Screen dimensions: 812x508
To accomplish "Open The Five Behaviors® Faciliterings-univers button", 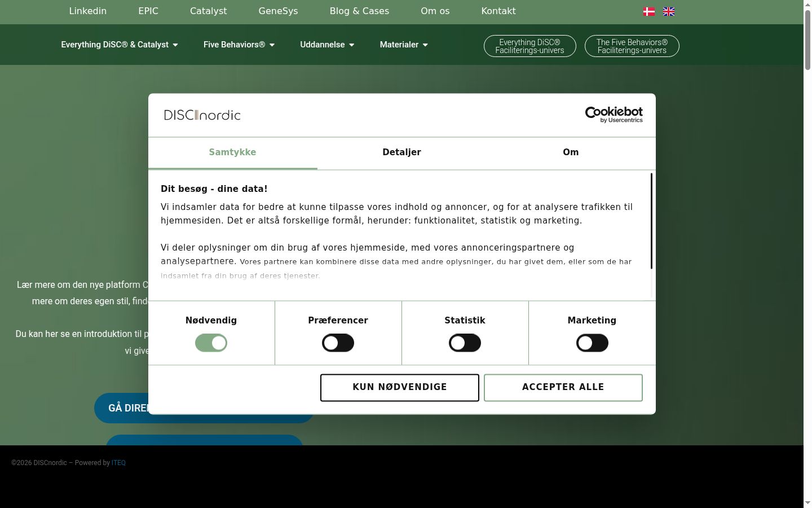I will (x=632, y=46).
